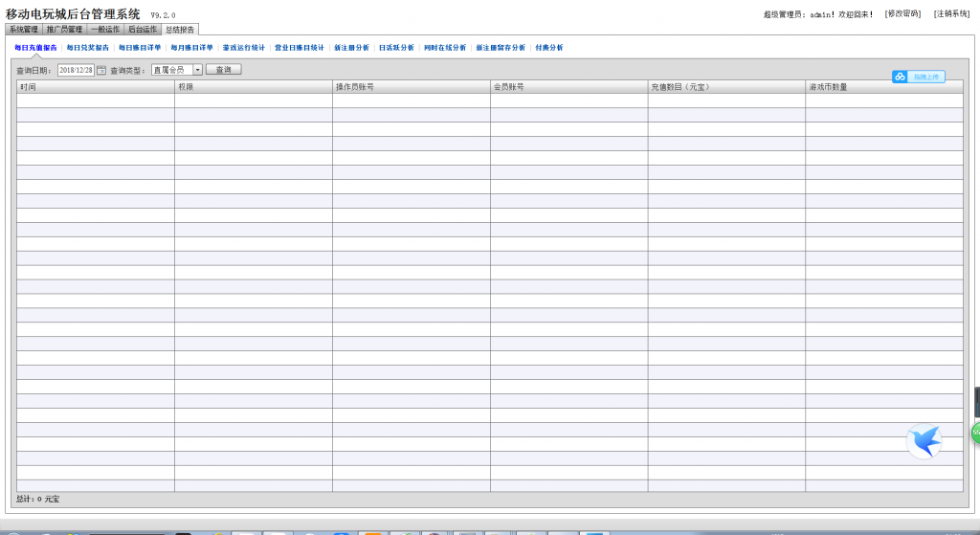
Task: Click the 拖拽上传 upload button
Action: 926,77
